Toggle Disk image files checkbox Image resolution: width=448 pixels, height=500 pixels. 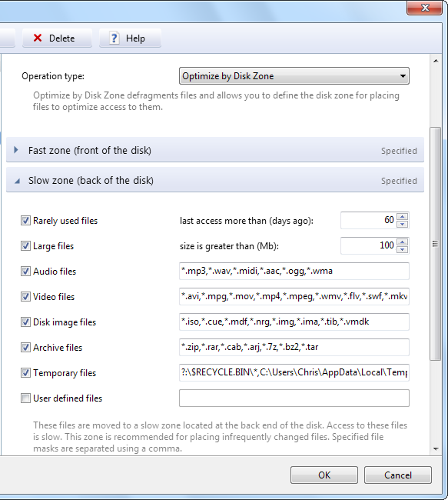[x=25, y=322]
